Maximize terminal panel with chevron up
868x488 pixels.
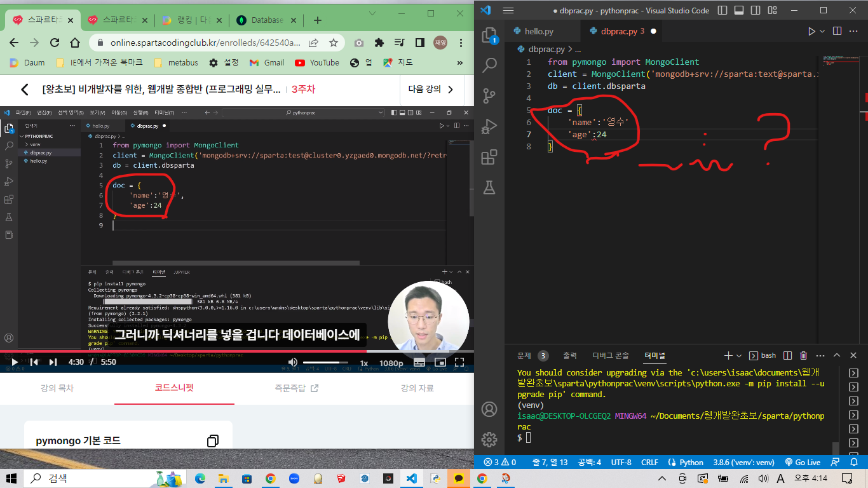tap(837, 356)
